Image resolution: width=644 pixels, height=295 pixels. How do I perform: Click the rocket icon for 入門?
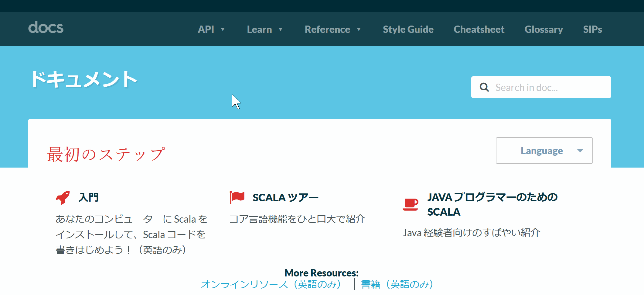[x=63, y=197]
